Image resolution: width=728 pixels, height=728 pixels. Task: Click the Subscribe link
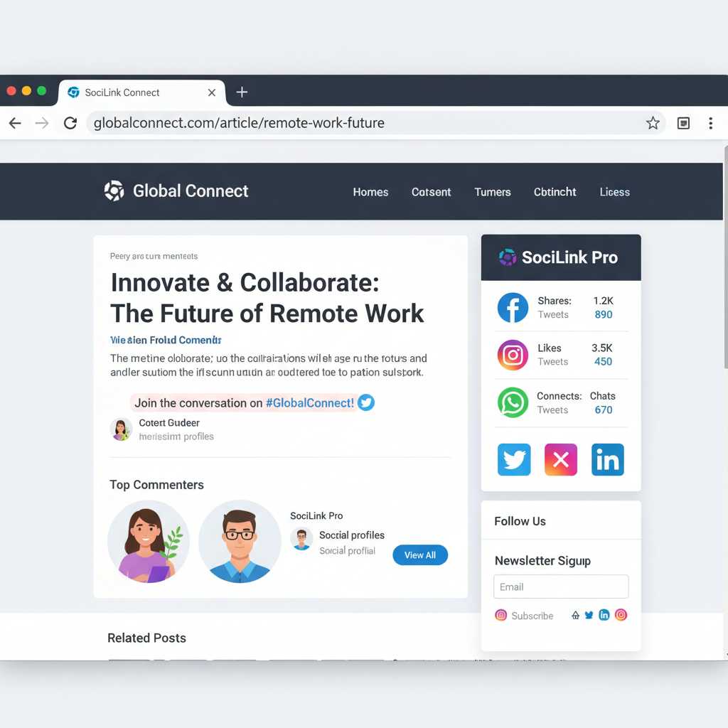click(532, 616)
